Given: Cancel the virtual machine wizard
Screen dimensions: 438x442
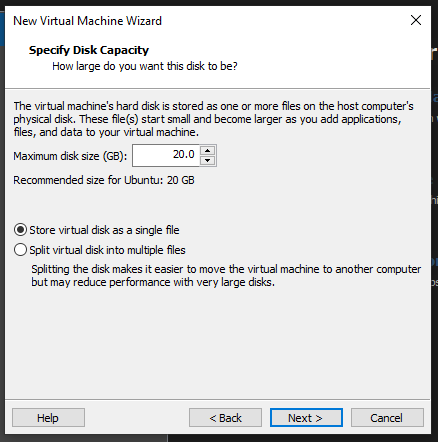Looking at the screenshot, I should (387, 417).
